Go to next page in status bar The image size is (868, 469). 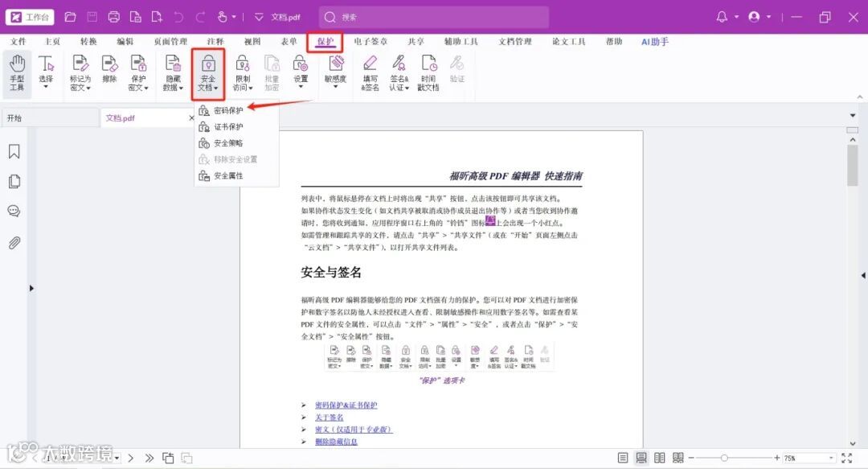point(131,458)
